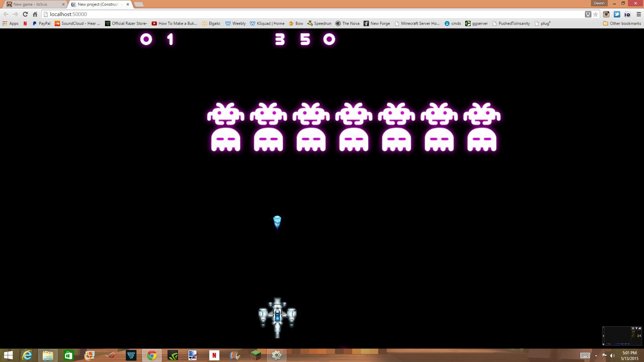The image size is (644, 362).
Task: Click the blue bullet projectile
Action: (x=277, y=222)
